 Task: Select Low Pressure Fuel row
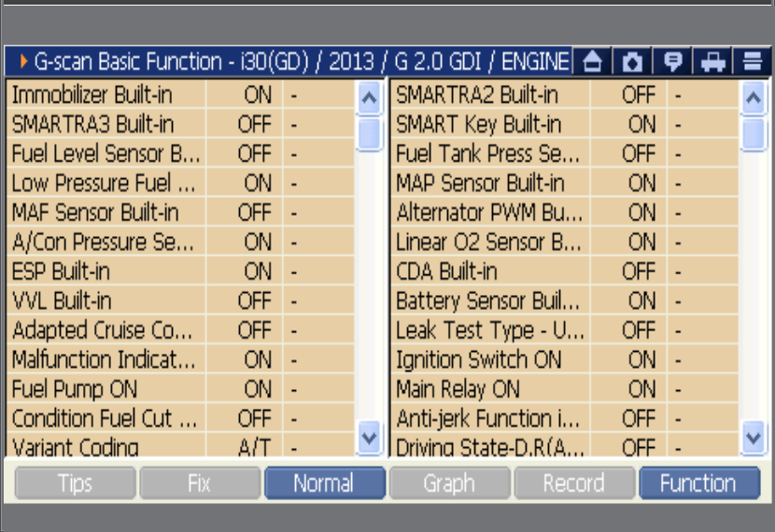(x=180, y=183)
